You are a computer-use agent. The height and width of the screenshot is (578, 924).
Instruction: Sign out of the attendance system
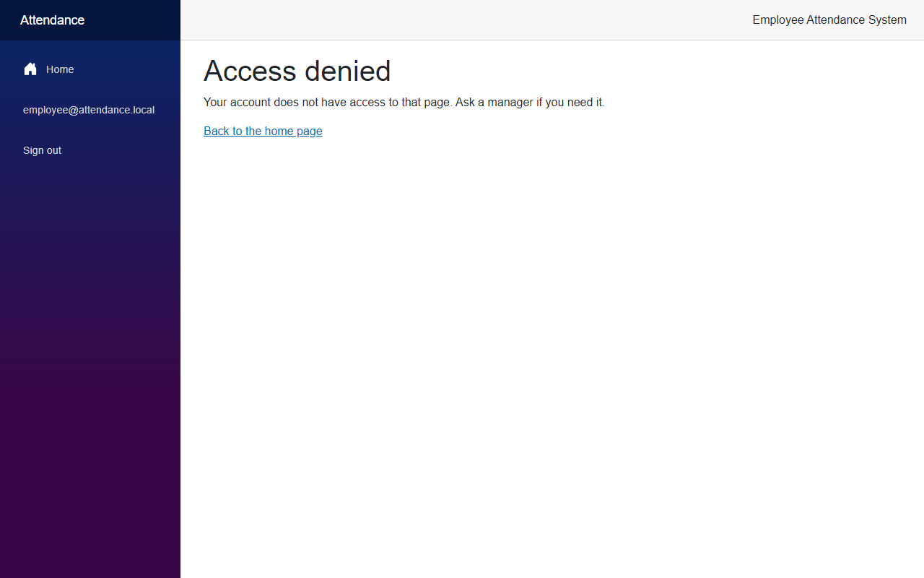tap(42, 150)
